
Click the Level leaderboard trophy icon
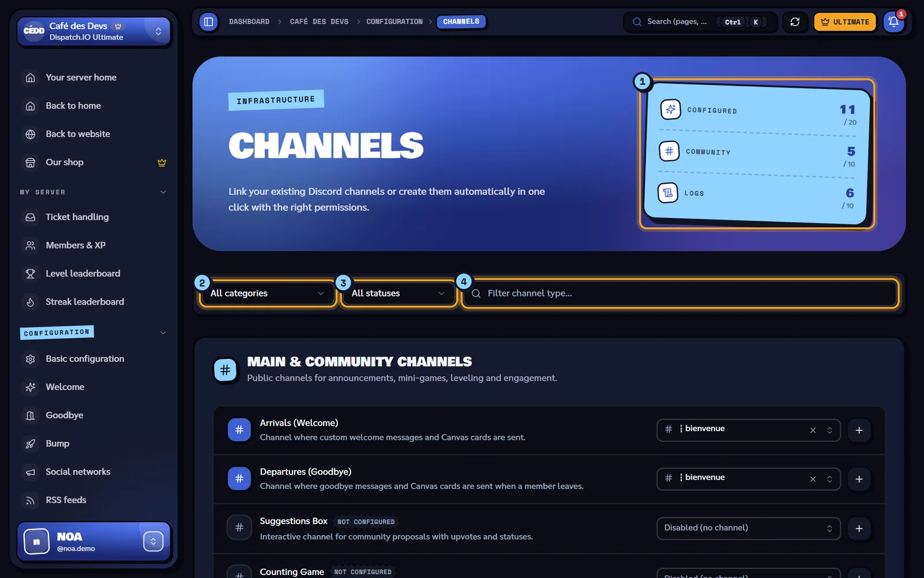[31, 274]
